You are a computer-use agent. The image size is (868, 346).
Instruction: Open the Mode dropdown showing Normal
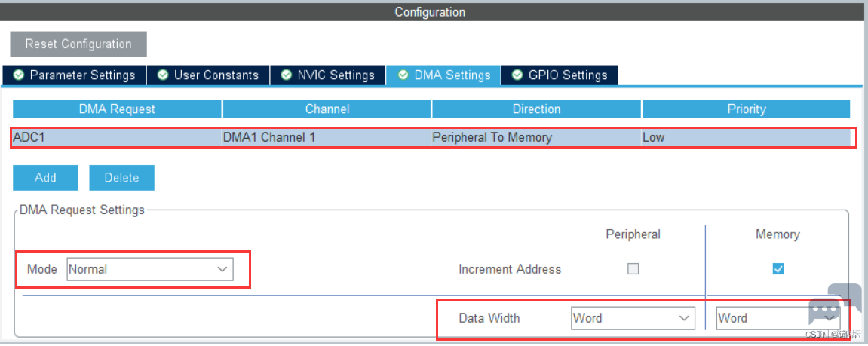click(150, 270)
